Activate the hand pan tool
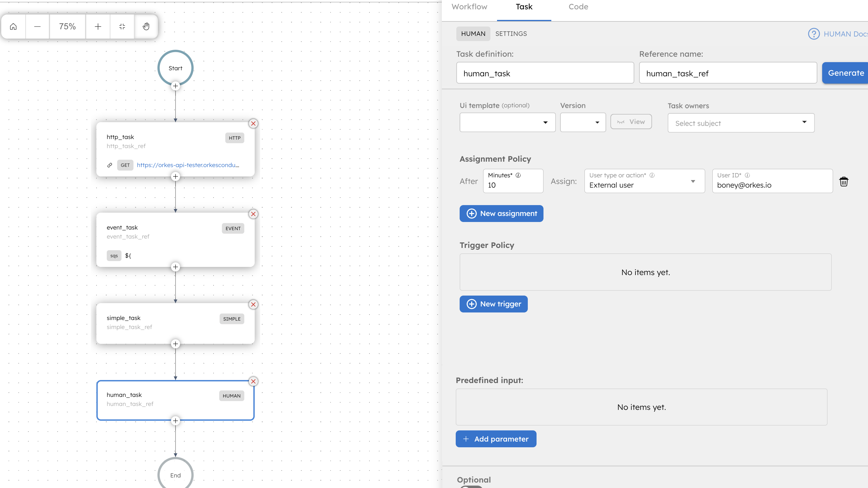The height and width of the screenshot is (488, 868). [146, 26]
